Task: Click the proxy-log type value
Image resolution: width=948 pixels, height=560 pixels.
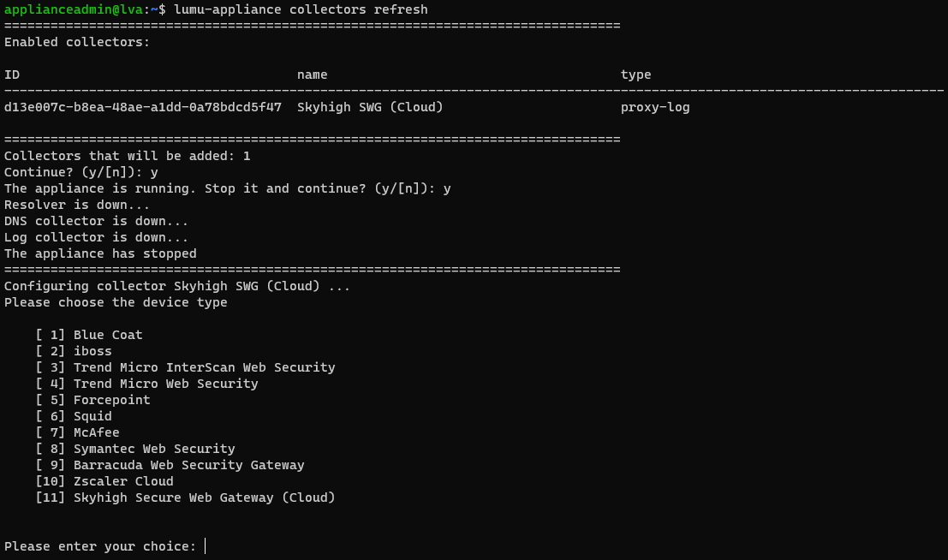Action: pyautogui.click(x=655, y=108)
